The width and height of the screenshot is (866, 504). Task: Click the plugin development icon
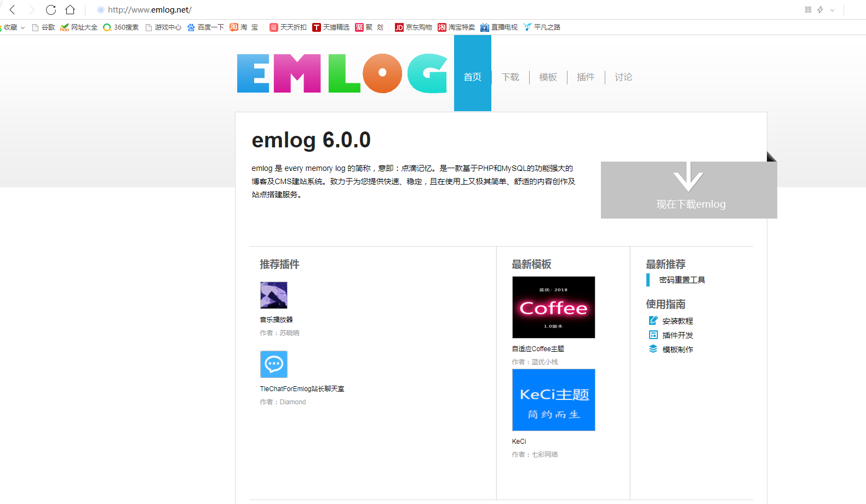(653, 335)
